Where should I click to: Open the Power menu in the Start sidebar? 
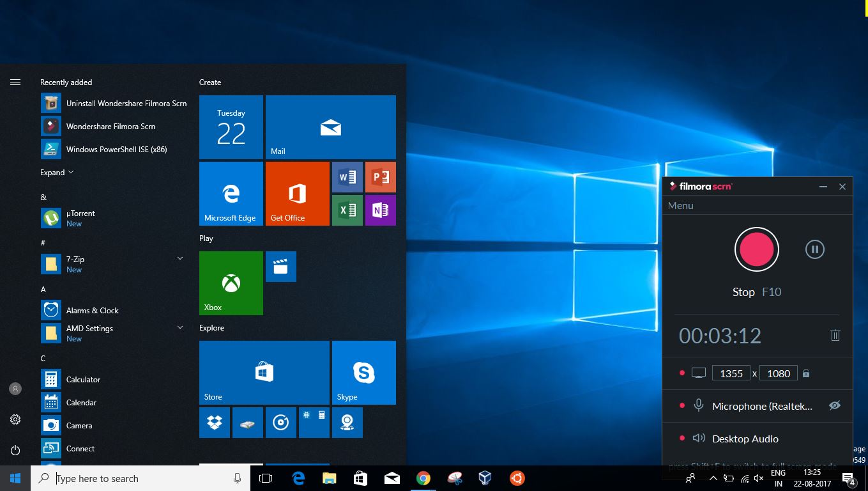(x=15, y=448)
